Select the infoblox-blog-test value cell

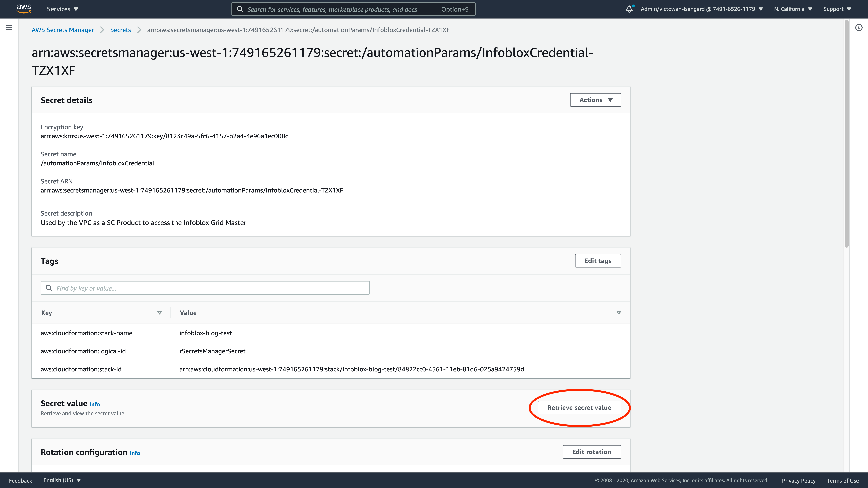206,333
